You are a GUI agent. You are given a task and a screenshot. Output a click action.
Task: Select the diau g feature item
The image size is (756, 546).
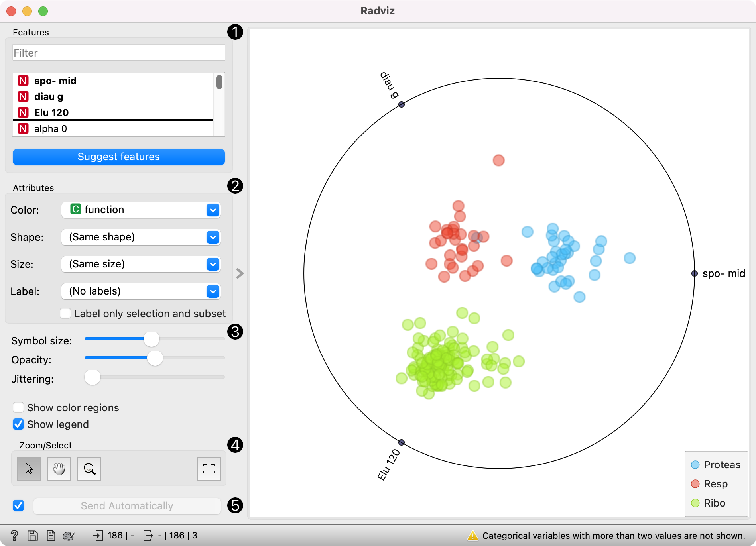pyautogui.click(x=114, y=96)
